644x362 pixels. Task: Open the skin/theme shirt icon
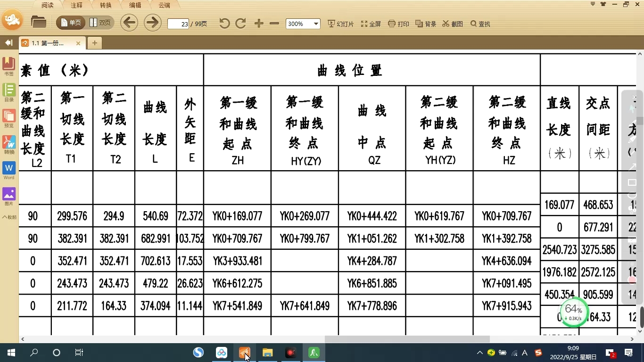pos(603,4)
